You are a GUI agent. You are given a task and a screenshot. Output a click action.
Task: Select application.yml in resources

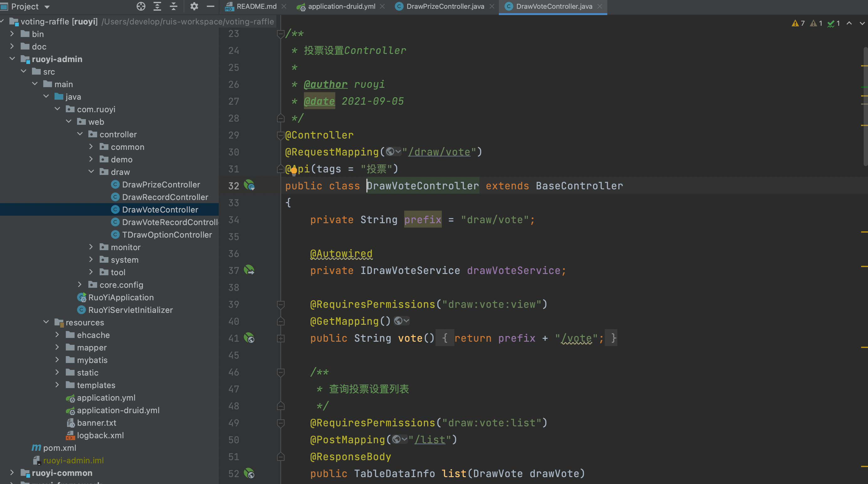pyautogui.click(x=106, y=397)
